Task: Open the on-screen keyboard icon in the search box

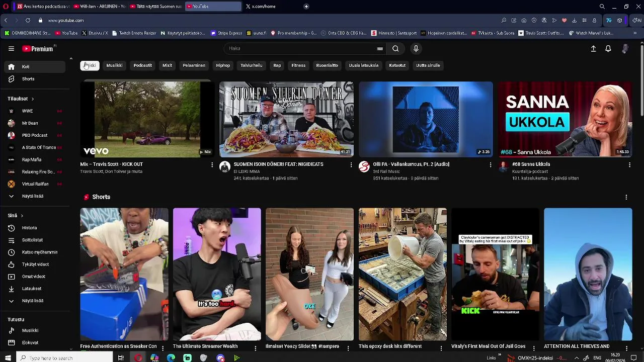Action: tap(380, 49)
